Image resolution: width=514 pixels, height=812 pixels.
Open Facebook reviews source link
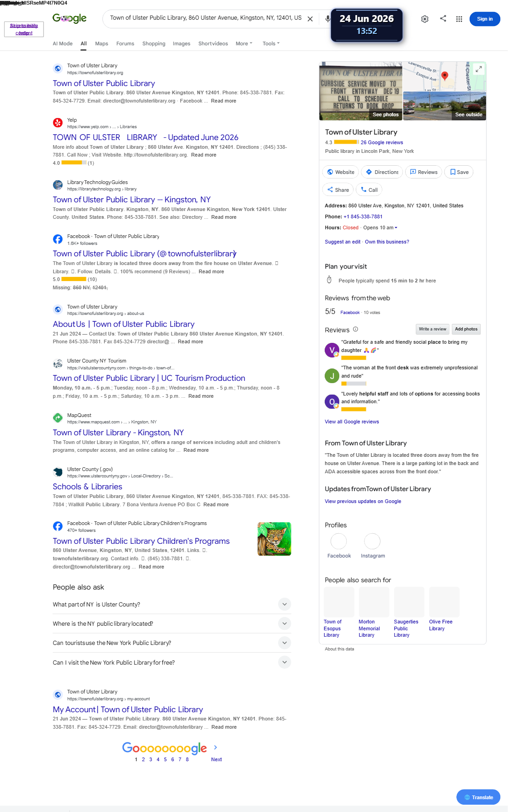click(350, 313)
